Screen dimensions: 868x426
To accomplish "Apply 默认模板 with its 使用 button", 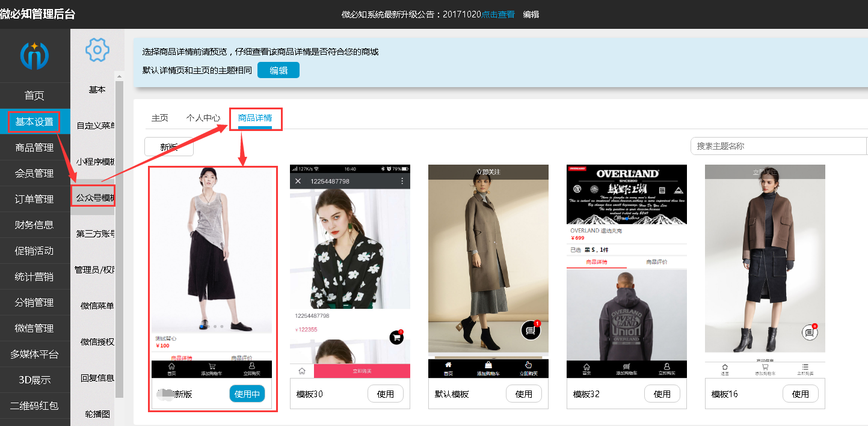I will (x=523, y=394).
